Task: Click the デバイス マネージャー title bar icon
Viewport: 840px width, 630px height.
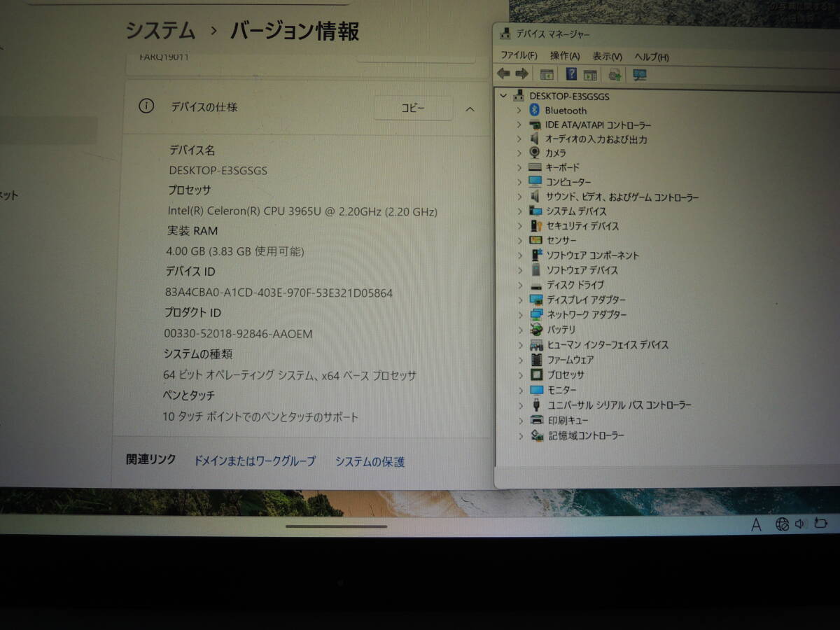Action: tap(505, 34)
